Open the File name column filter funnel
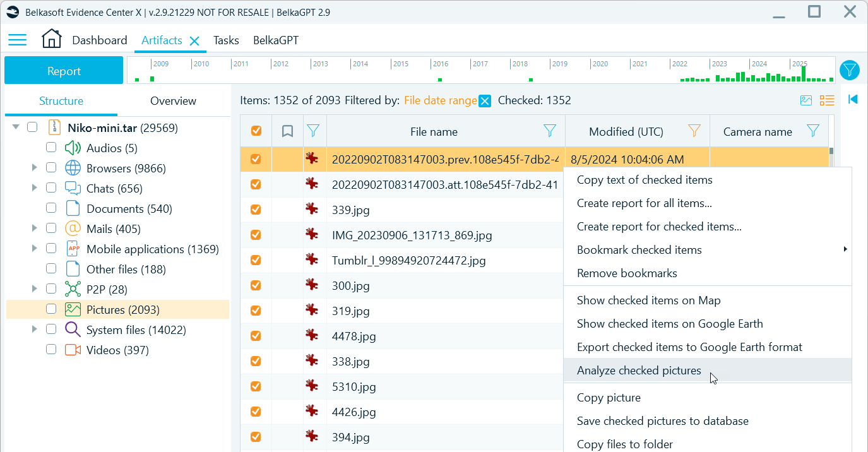 pos(550,131)
